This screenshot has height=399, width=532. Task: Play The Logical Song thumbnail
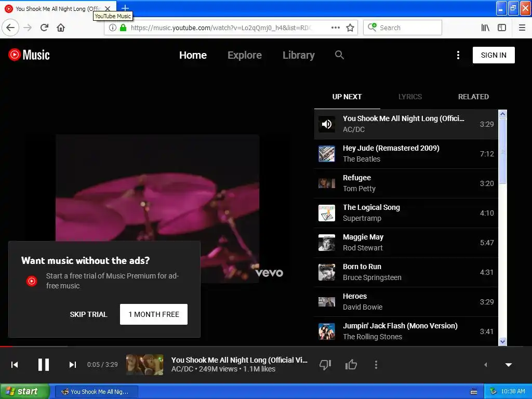(x=327, y=213)
